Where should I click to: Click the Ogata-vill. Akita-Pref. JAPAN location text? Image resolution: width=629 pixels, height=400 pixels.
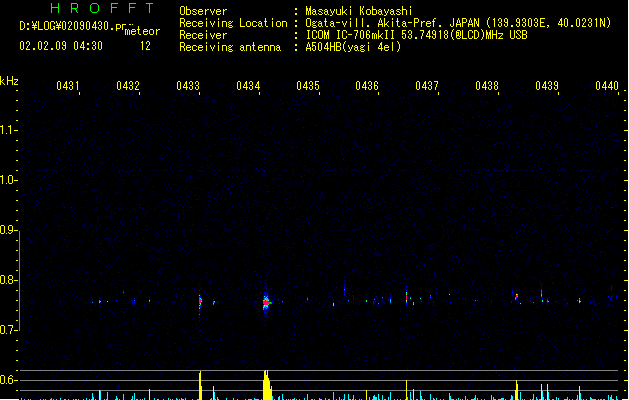click(392, 23)
